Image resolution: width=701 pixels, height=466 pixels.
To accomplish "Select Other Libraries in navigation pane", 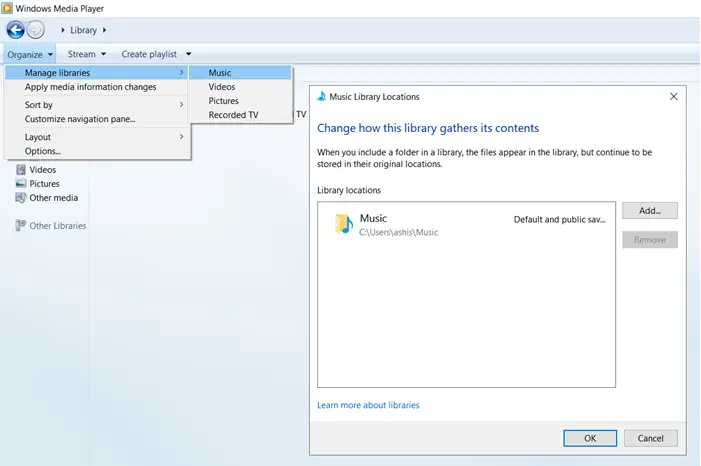I will (58, 226).
